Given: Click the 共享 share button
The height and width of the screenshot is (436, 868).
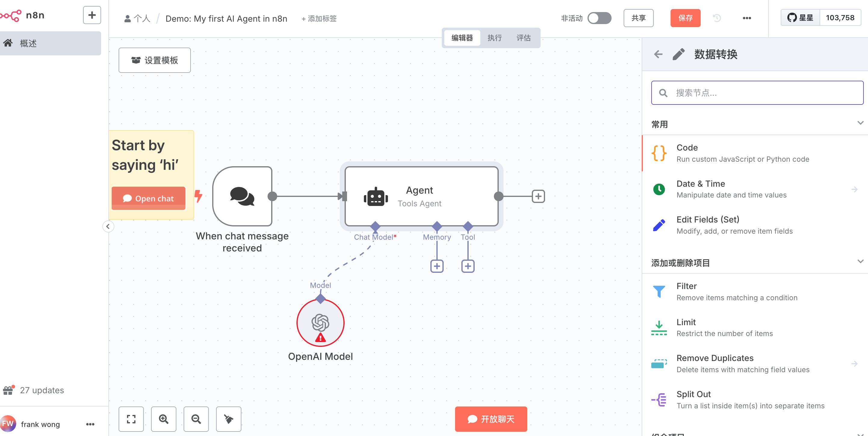Looking at the screenshot, I should [x=639, y=18].
